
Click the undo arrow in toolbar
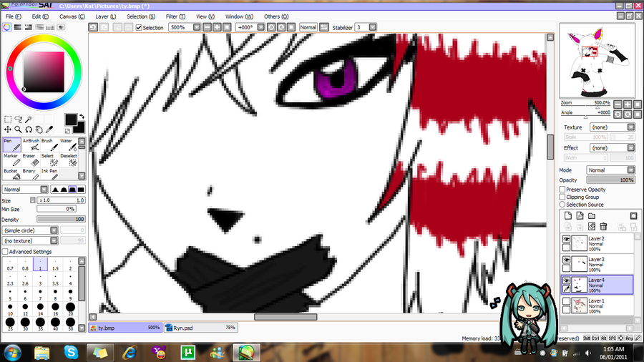pyautogui.click(x=93, y=27)
